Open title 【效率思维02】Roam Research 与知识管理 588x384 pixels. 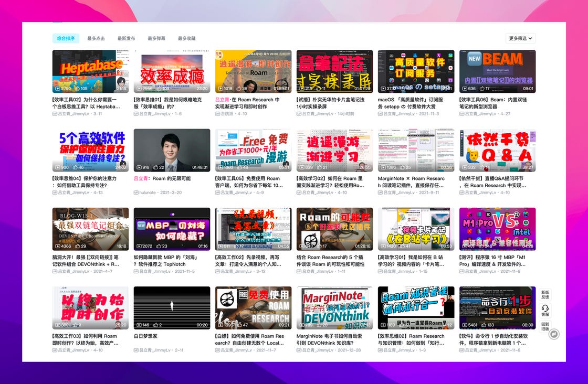click(412, 339)
